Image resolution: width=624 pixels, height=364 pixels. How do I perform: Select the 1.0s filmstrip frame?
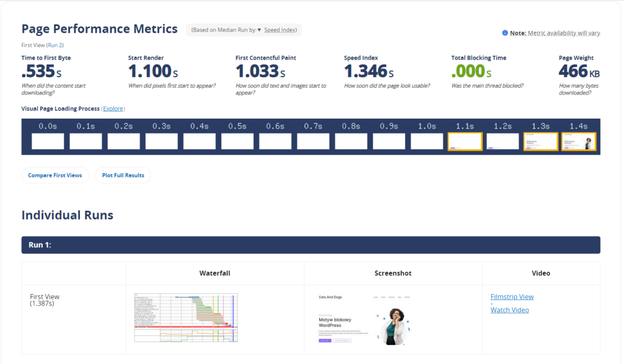click(x=427, y=141)
